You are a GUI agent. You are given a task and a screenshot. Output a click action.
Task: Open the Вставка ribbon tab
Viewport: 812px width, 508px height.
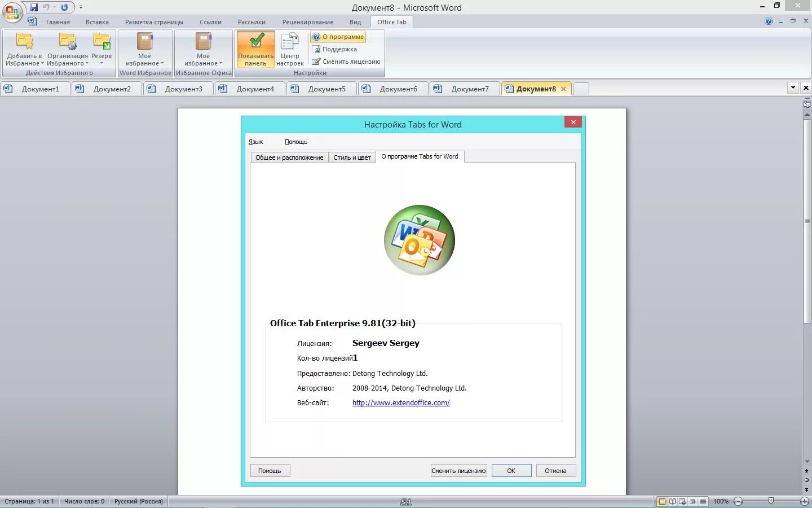(97, 22)
